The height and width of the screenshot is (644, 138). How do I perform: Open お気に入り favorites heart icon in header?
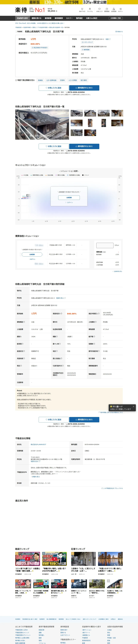[99, 10]
